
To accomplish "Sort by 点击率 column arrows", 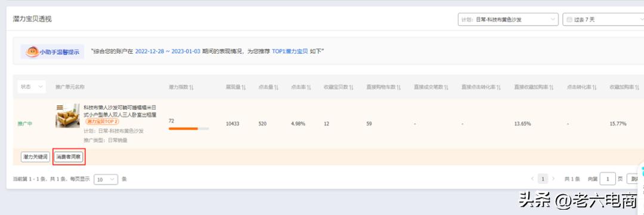I will (x=308, y=87).
